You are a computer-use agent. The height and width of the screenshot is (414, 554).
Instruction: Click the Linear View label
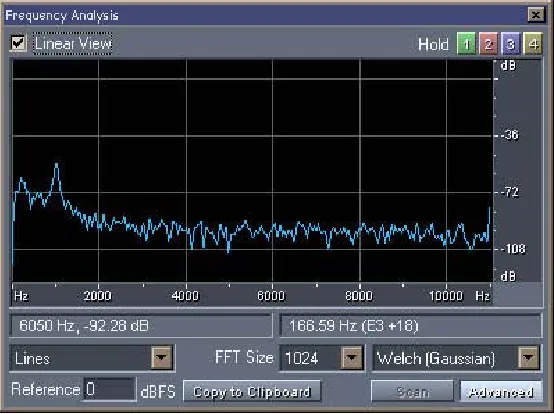pos(73,44)
